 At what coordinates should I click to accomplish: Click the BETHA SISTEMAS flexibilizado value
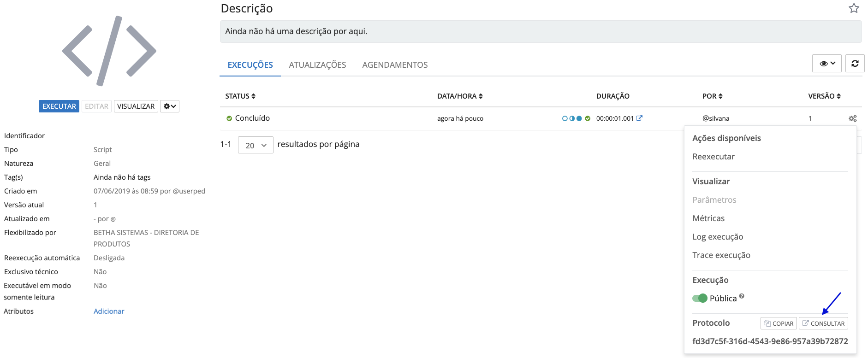[x=146, y=238]
